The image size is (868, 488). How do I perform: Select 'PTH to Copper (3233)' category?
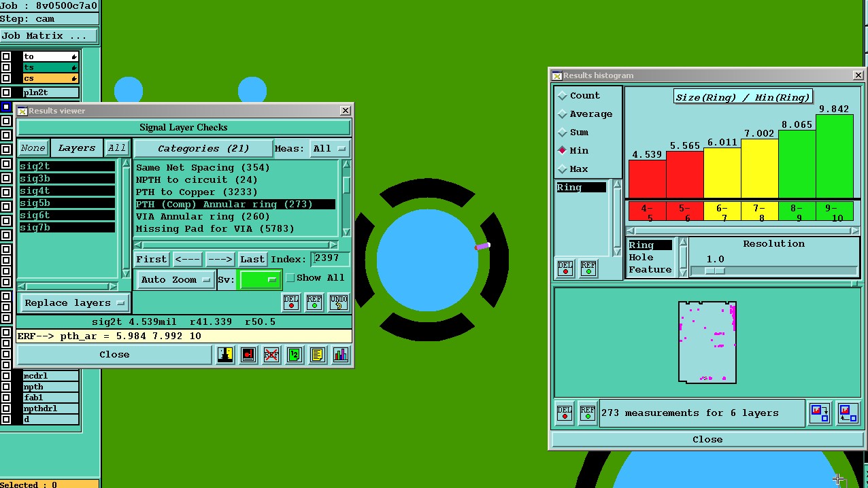click(x=197, y=192)
